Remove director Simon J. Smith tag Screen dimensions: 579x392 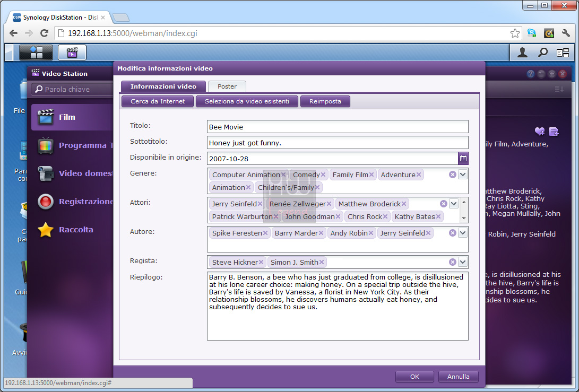click(x=322, y=262)
